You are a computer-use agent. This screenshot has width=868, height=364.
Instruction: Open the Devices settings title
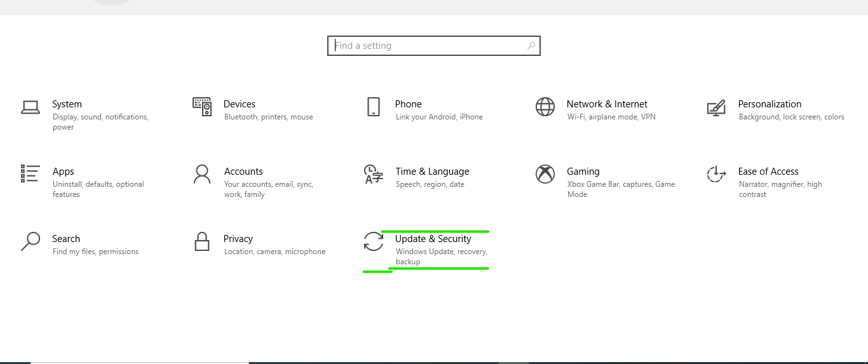coord(240,104)
